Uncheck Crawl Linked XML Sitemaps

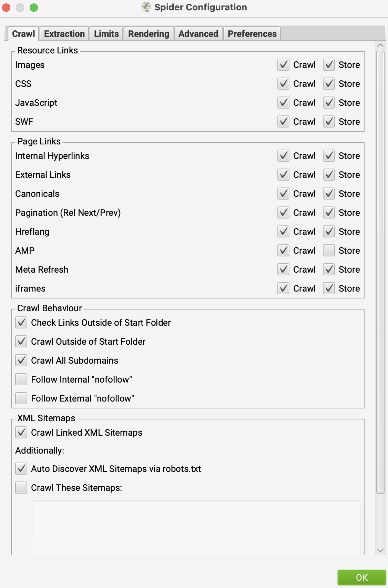point(21,433)
